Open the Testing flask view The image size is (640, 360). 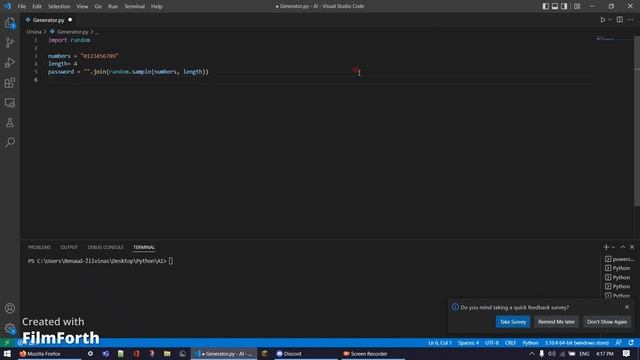point(10,122)
